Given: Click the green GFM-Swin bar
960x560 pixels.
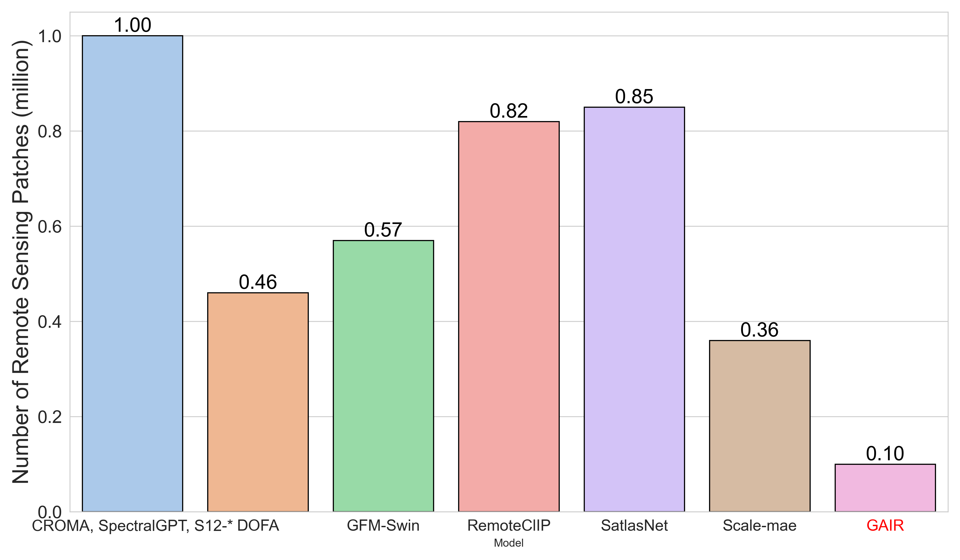Looking at the screenshot, I should pos(383,376).
